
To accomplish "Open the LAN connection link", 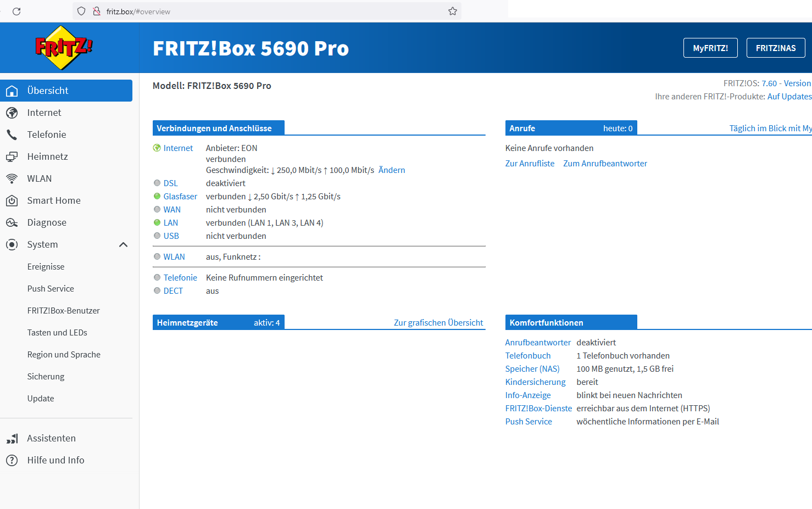I will click(171, 223).
